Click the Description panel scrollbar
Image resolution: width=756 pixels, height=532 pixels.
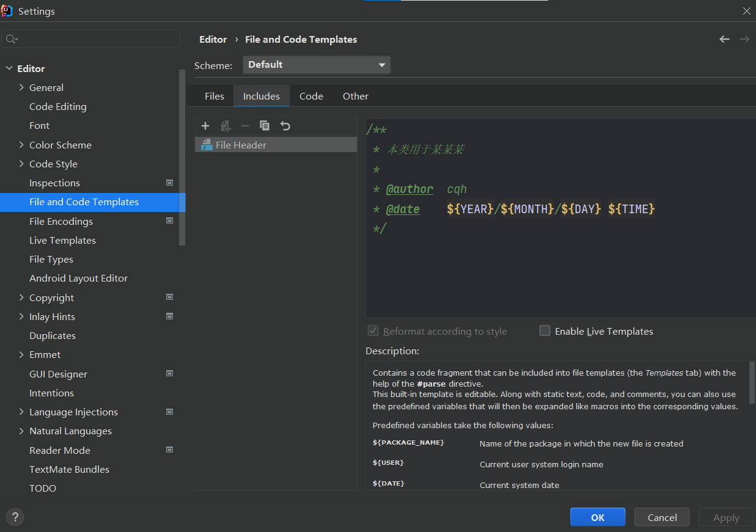click(752, 382)
